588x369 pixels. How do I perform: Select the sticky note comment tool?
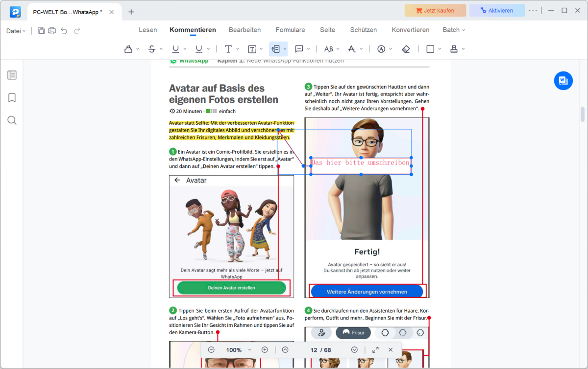[x=299, y=49]
